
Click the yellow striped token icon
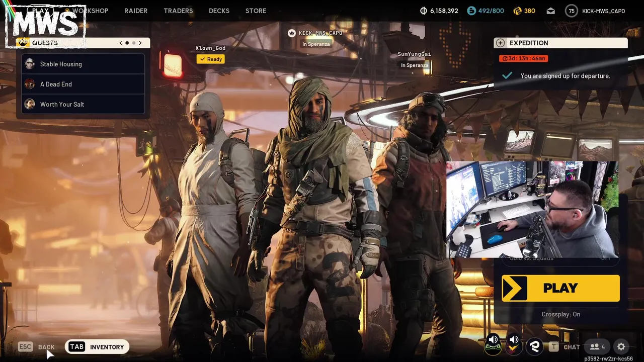(x=517, y=11)
